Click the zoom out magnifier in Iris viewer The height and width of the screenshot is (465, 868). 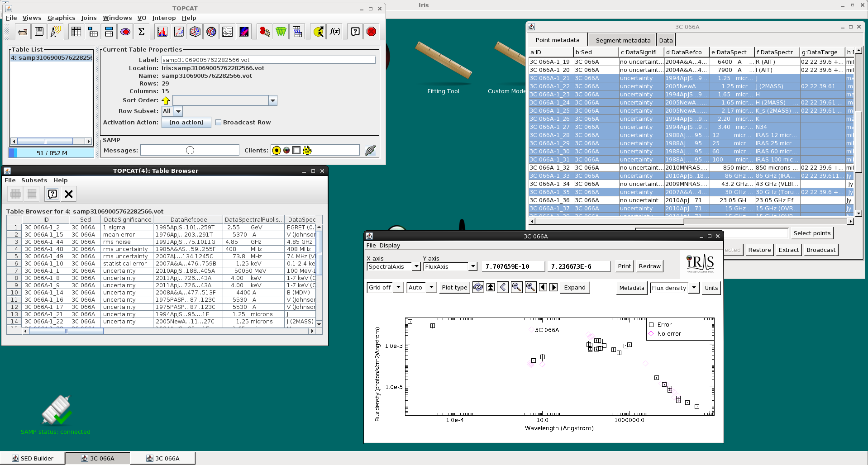[516, 287]
